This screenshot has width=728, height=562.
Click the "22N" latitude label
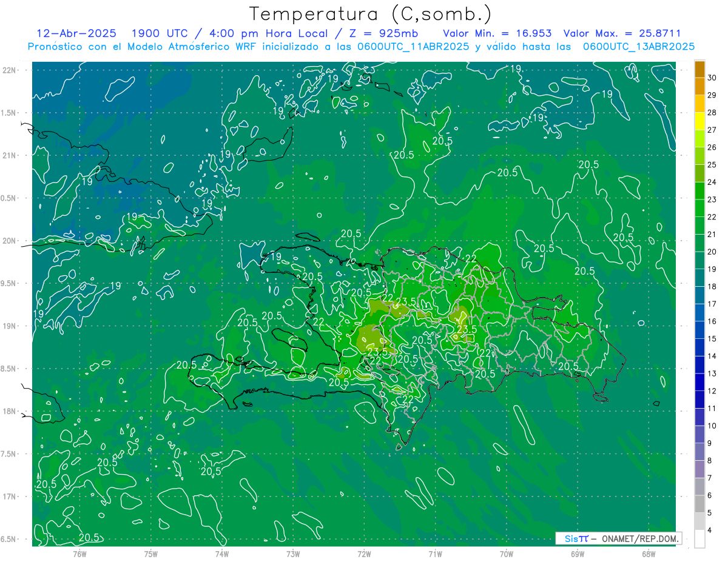pyautogui.click(x=9, y=70)
